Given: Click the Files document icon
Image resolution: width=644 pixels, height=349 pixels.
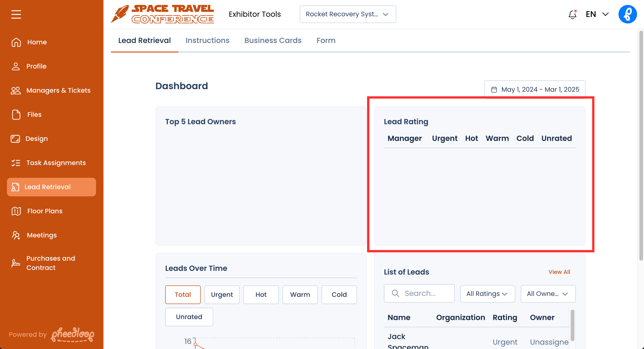Looking at the screenshot, I should pos(16,115).
